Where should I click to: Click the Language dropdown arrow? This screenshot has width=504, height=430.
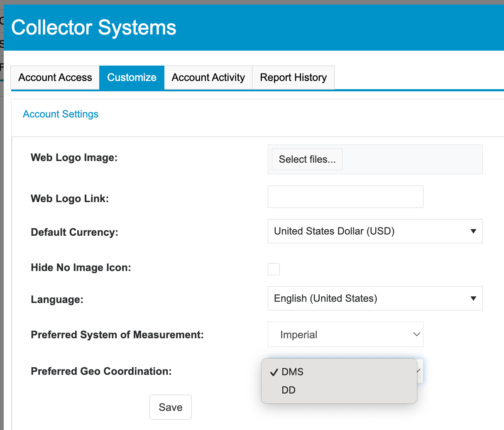(473, 298)
